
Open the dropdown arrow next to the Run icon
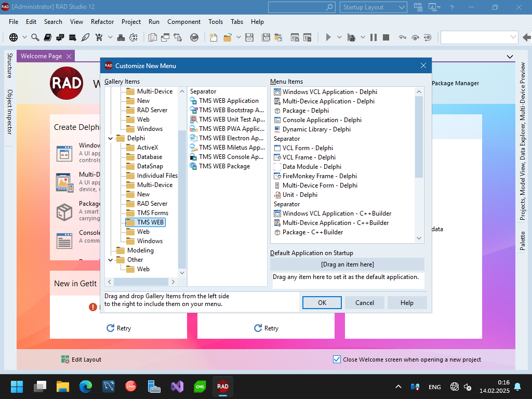click(339, 37)
